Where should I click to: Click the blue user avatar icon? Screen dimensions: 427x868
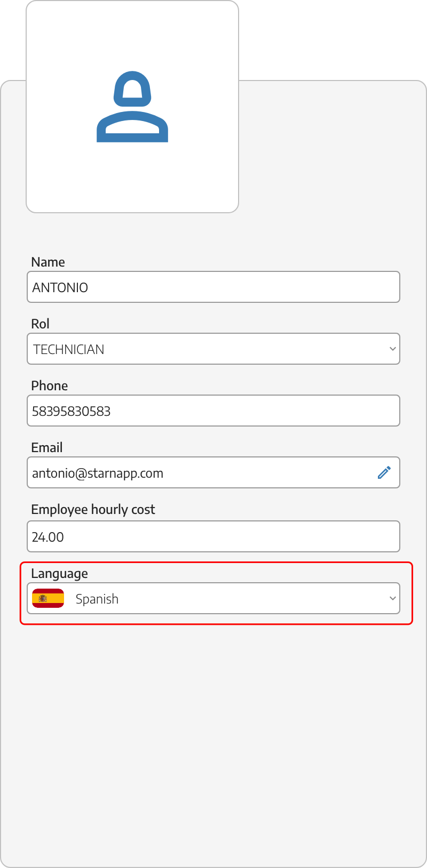click(132, 107)
